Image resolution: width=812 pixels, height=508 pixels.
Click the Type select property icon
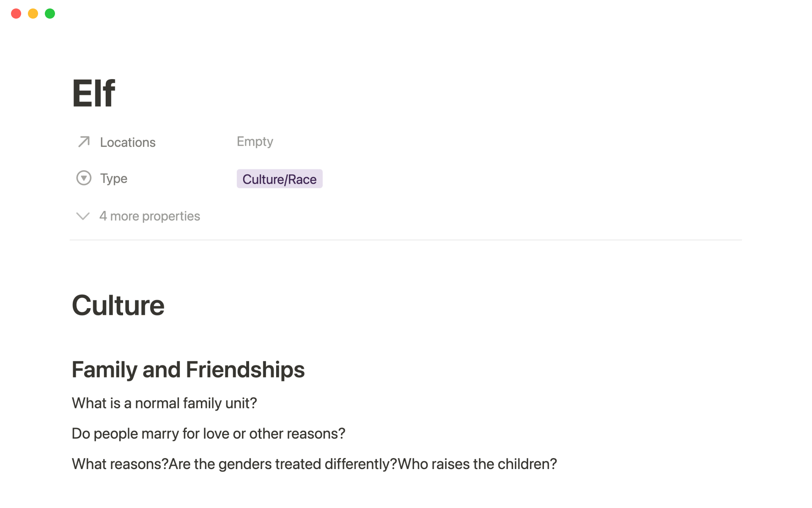pos(84,178)
